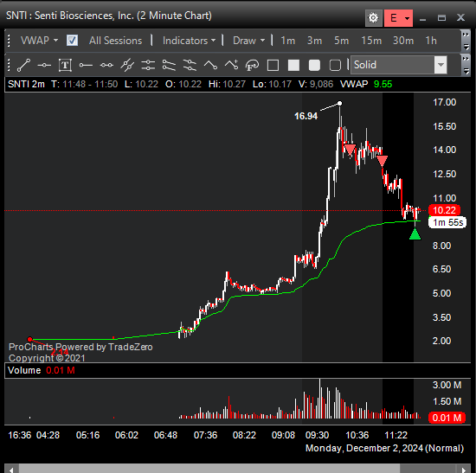Click the 17.00 price axis label
476x473 pixels.
point(445,102)
